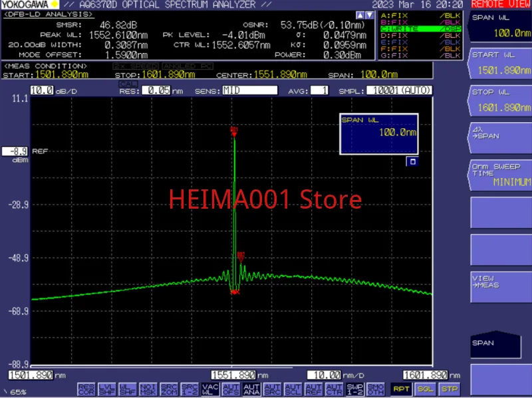Edit the REF level field showing -8.9
The width and height of the screenshot is (532, 398).
[15, 151]
